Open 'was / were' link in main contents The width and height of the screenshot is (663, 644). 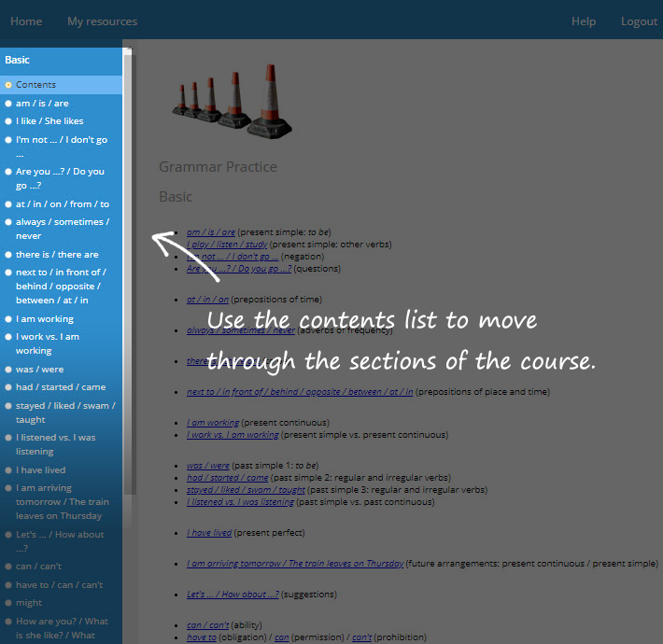pos(207,465)
